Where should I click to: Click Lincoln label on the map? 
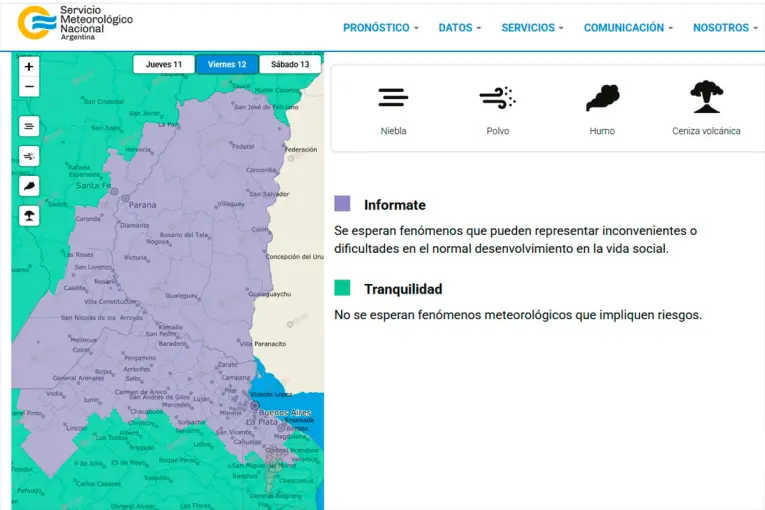pyautogui.click(x=76, y=428)
